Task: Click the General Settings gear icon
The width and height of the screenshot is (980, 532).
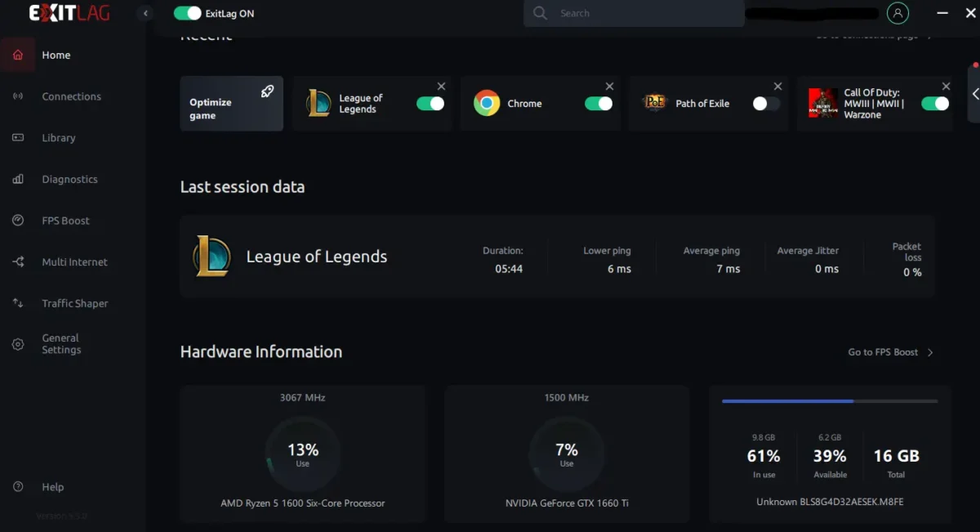Action: pos(18,344)
